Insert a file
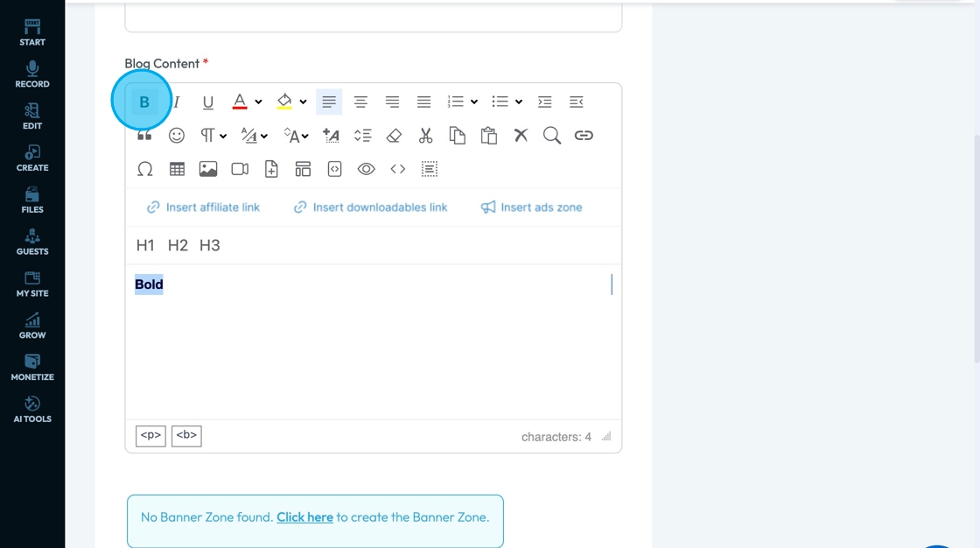 coord(271,170)
